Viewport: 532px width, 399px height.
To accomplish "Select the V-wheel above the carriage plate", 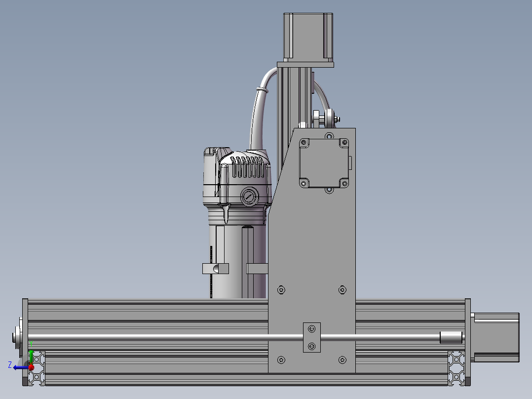I will point(329,119).
